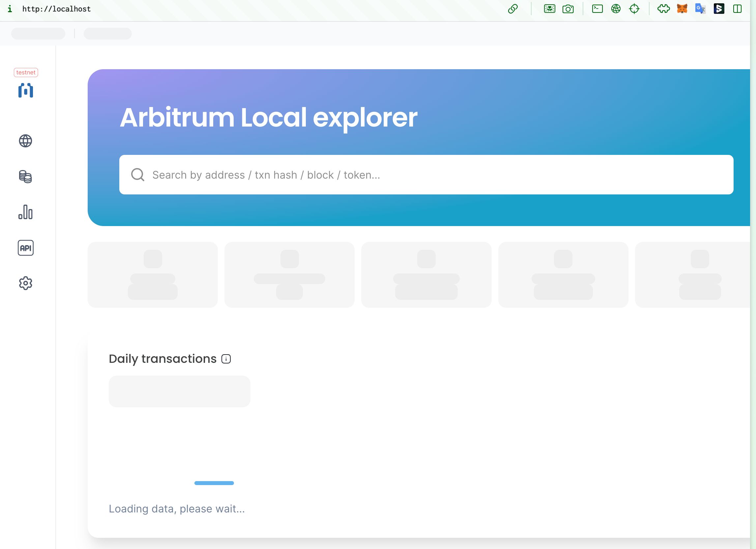Screen dimensions: 756x549
Task: Open the Charts & stats bar icon
Action: 25,212
